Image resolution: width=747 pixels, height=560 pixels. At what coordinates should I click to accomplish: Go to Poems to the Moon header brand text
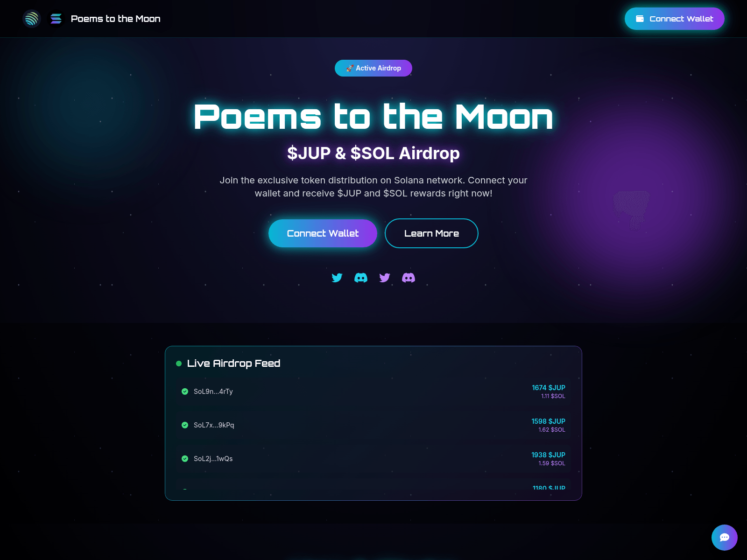(x=115, y=19)
